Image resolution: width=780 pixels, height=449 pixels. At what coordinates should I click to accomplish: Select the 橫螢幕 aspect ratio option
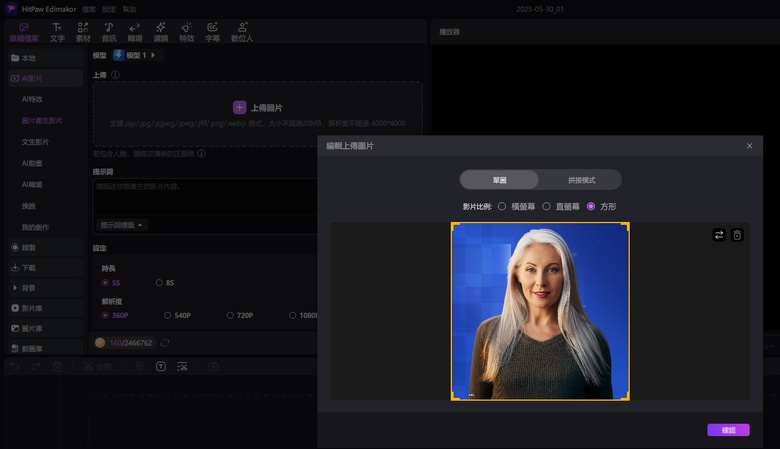point(502,206)
